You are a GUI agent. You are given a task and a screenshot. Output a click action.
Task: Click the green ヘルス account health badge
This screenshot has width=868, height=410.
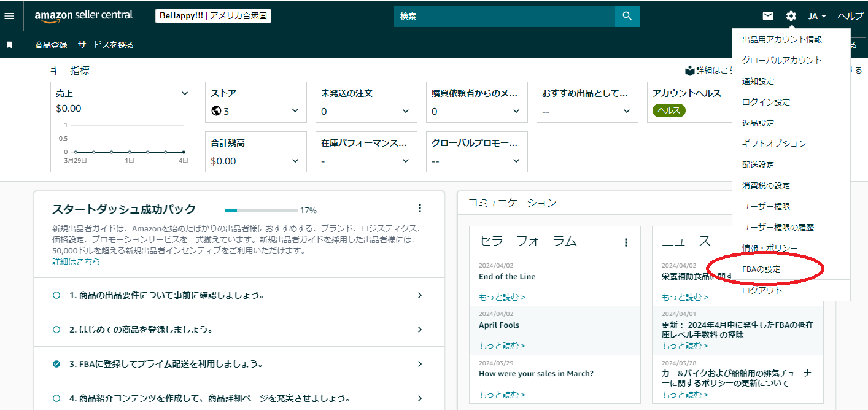[x=669, y=110]
